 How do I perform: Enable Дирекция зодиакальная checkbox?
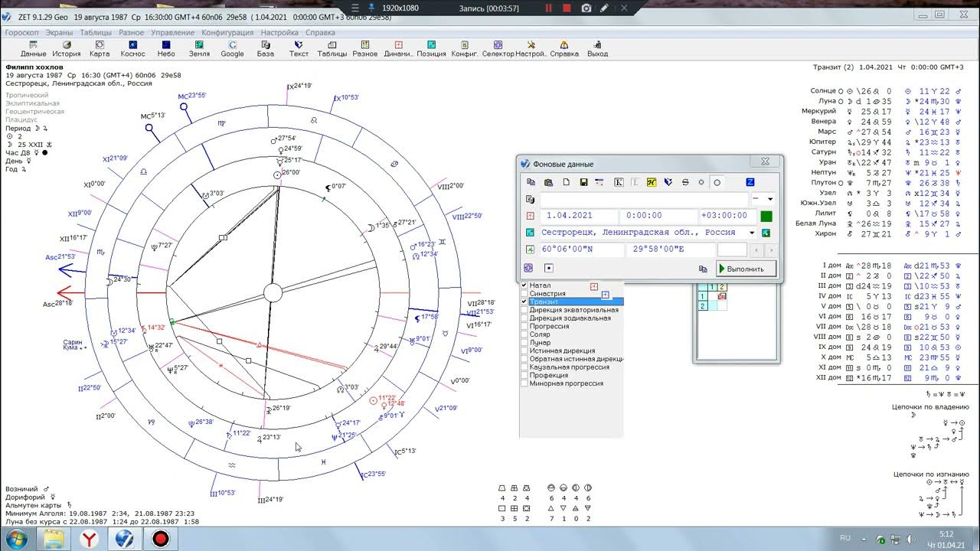(x=524, y=318)
